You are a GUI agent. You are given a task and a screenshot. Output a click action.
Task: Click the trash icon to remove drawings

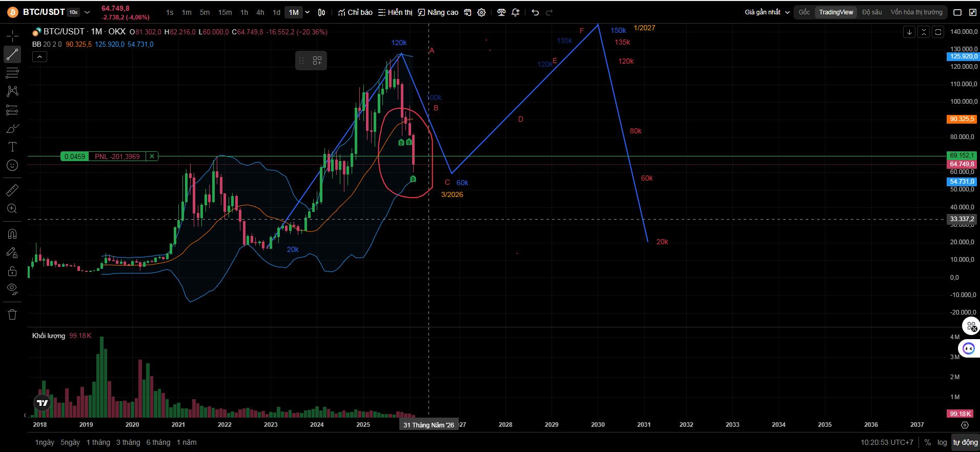pos(12,314)
